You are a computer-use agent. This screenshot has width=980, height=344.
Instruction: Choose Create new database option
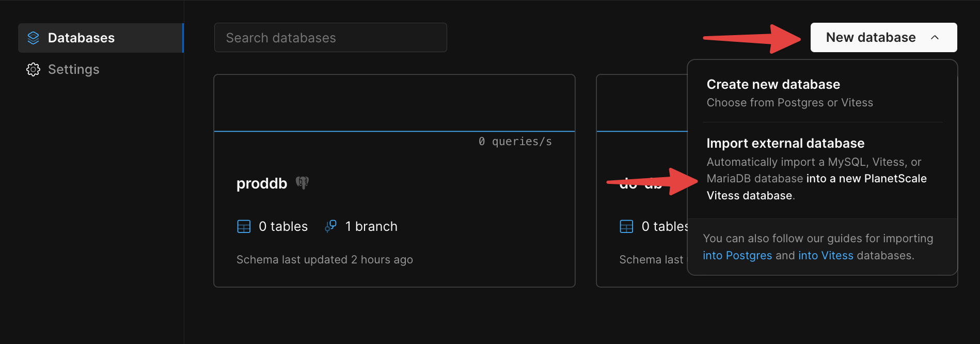click(x=823, y=93)
